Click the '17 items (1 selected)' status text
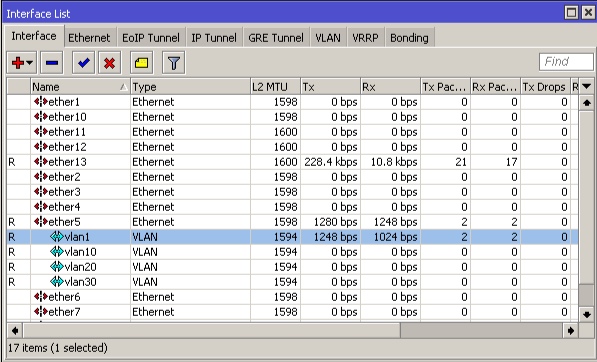 point(58,348)
